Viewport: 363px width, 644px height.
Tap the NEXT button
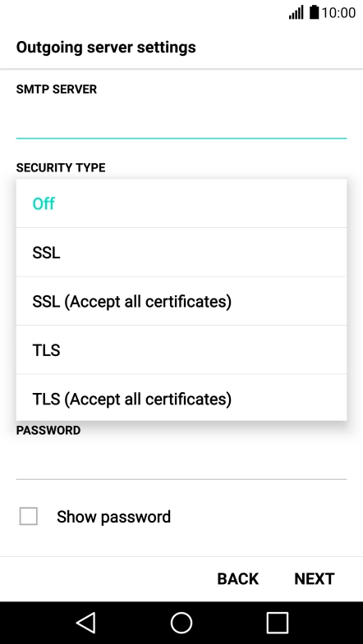click(x=315, y=578)
